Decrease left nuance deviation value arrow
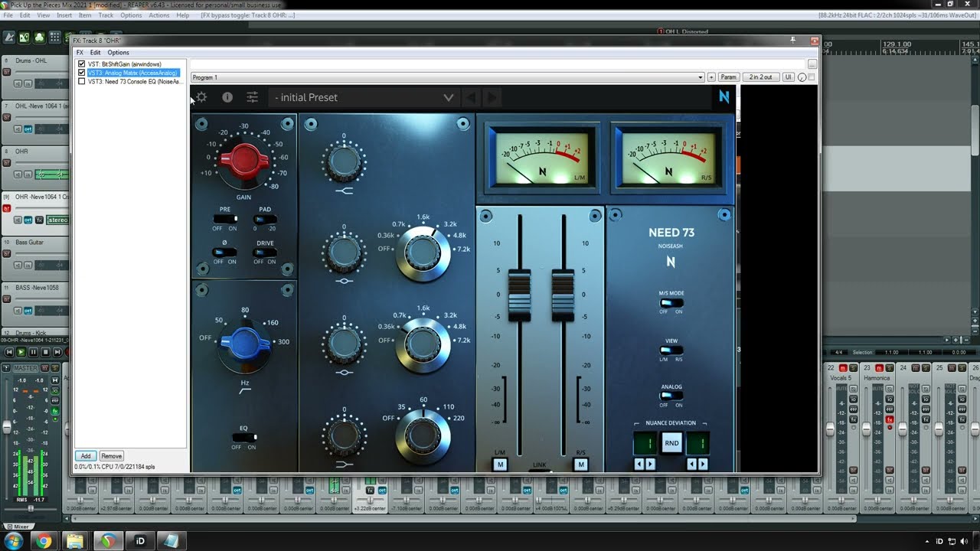Viewport: 980px width, 551px height. 639,464
